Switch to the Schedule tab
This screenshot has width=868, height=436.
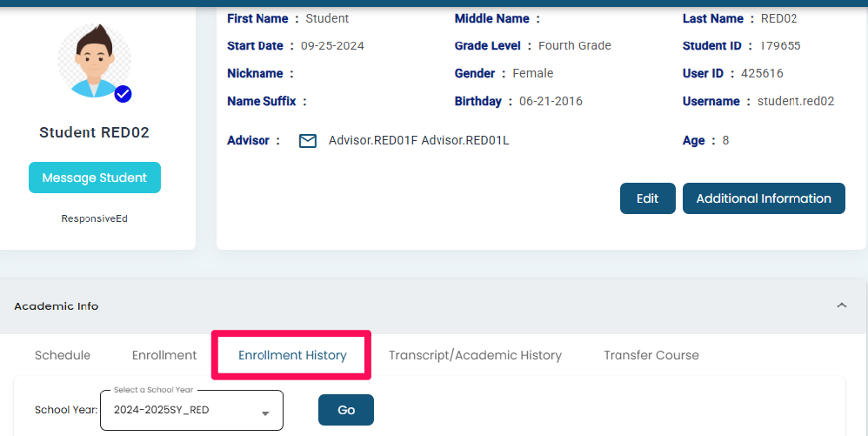pyautogui.click(x=63, y=355)
